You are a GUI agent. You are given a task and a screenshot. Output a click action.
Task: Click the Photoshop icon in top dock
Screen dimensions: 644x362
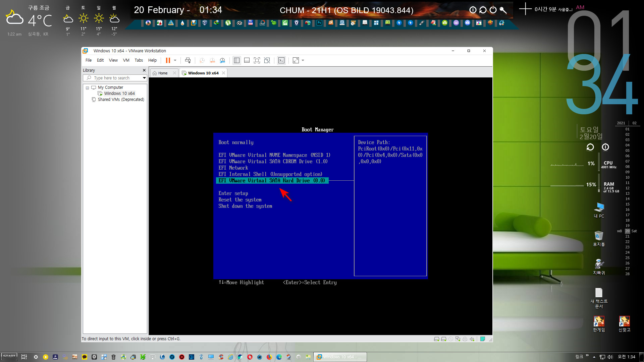click(319, 23)
